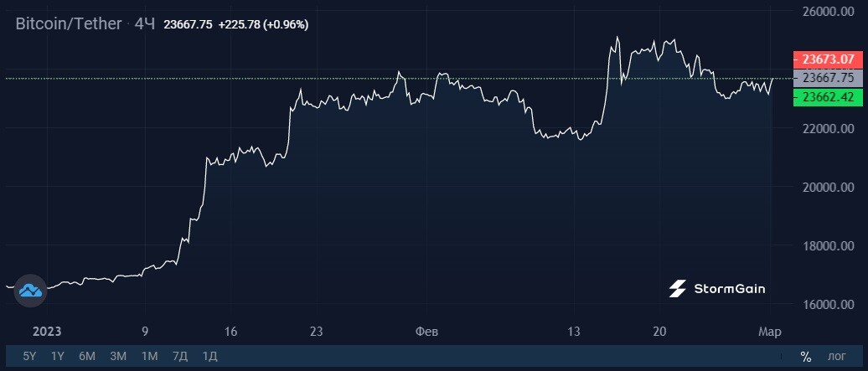The width and height of the screenshot is (868, 371).
Task: Click the Bitcoin/Tether symbol title
Action: pos(68,24)
